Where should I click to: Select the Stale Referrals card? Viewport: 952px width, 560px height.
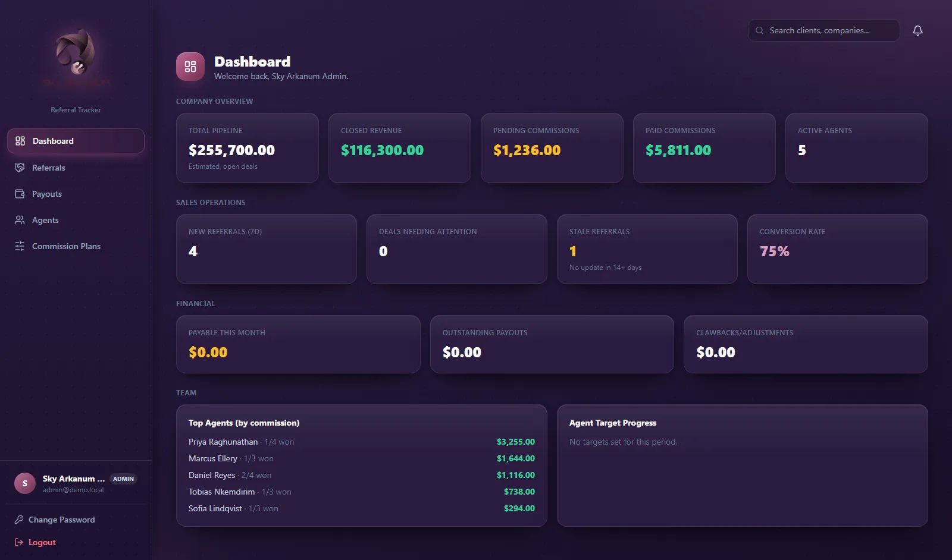click(x=647, y=249)
